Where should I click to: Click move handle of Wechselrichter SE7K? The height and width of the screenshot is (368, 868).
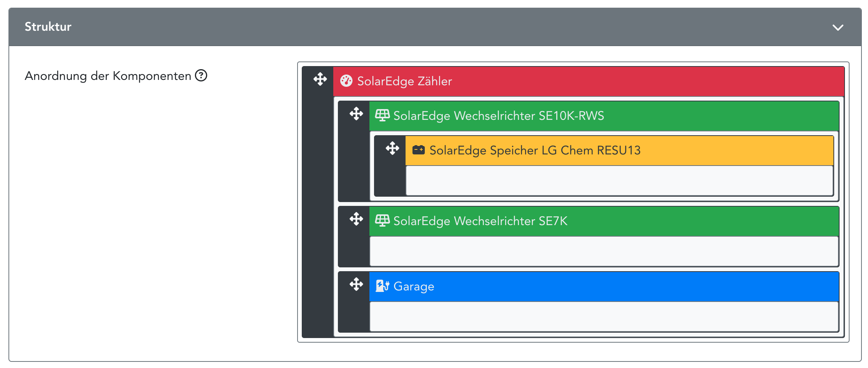click(x=356, y=219)
